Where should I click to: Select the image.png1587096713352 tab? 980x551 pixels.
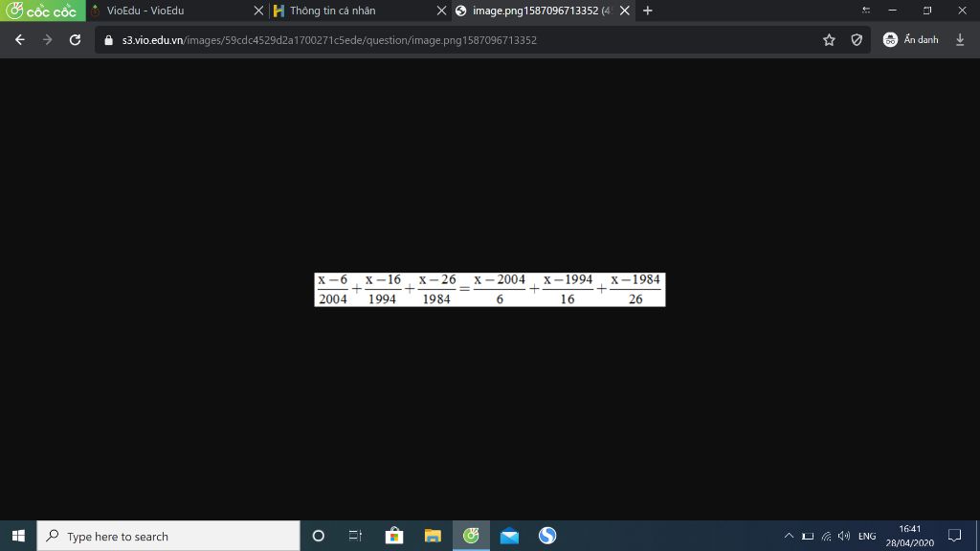pyautogui.click(x=543, y=11)
